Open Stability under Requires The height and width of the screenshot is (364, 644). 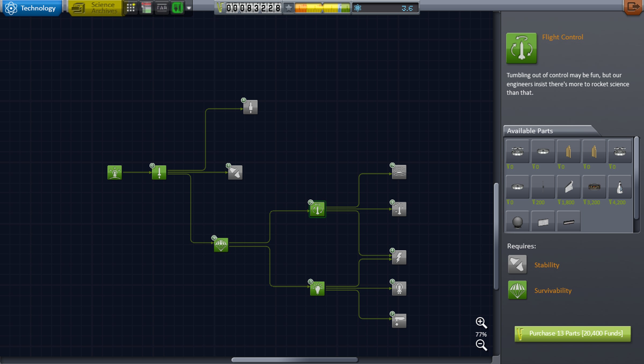tap(546, 265)
